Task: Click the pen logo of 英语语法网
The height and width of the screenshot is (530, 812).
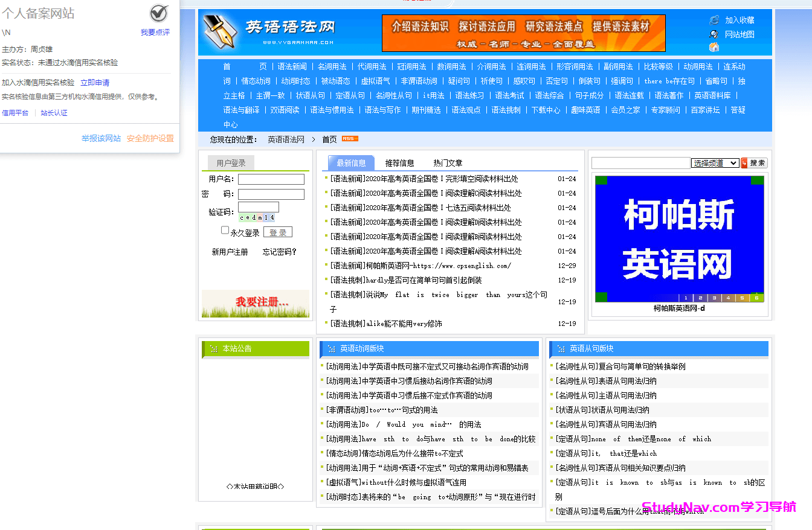Action: click(221, 30)
